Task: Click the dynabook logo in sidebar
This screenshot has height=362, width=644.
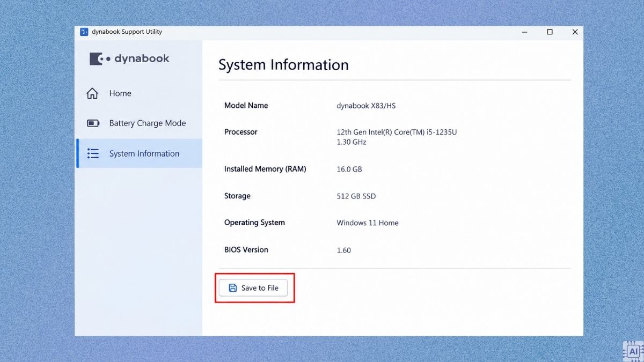Action: [129, 58]
